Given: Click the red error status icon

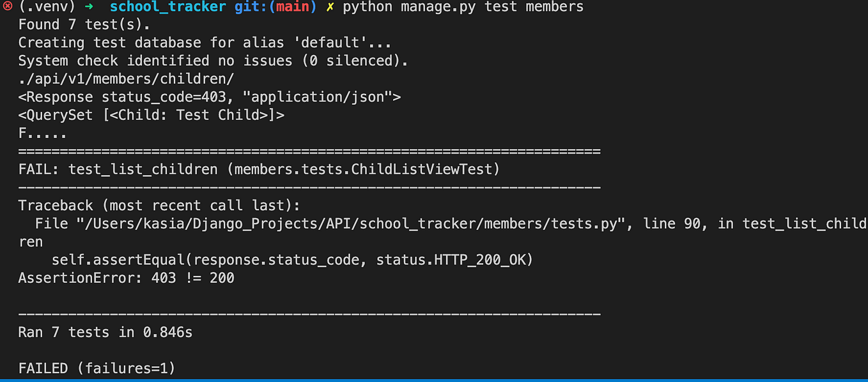Looking at the screenshot, I should [8, 8].
